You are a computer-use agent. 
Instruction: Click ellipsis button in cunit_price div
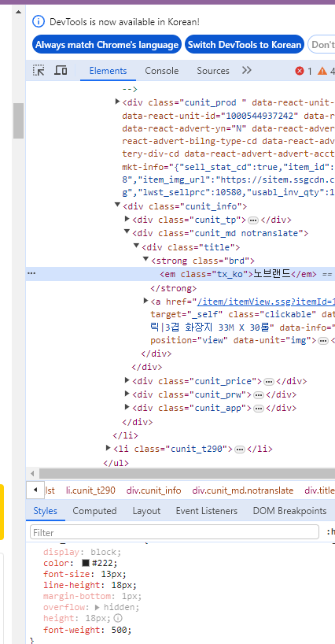point(269,382)
